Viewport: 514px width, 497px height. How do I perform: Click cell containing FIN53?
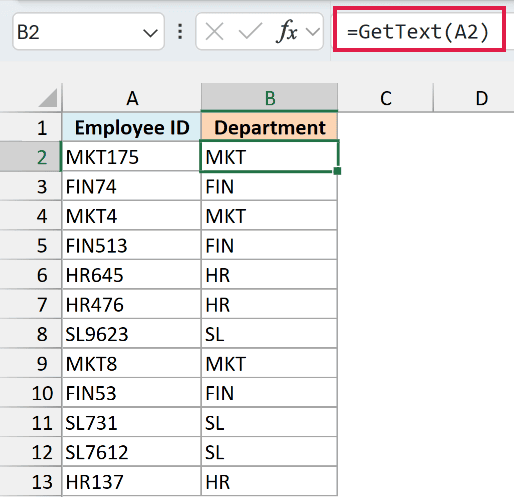pyautogui.click(x=132, y=393)
